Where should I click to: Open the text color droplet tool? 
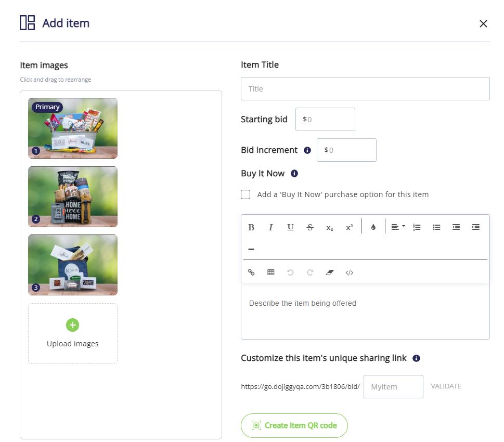point(373,227)
